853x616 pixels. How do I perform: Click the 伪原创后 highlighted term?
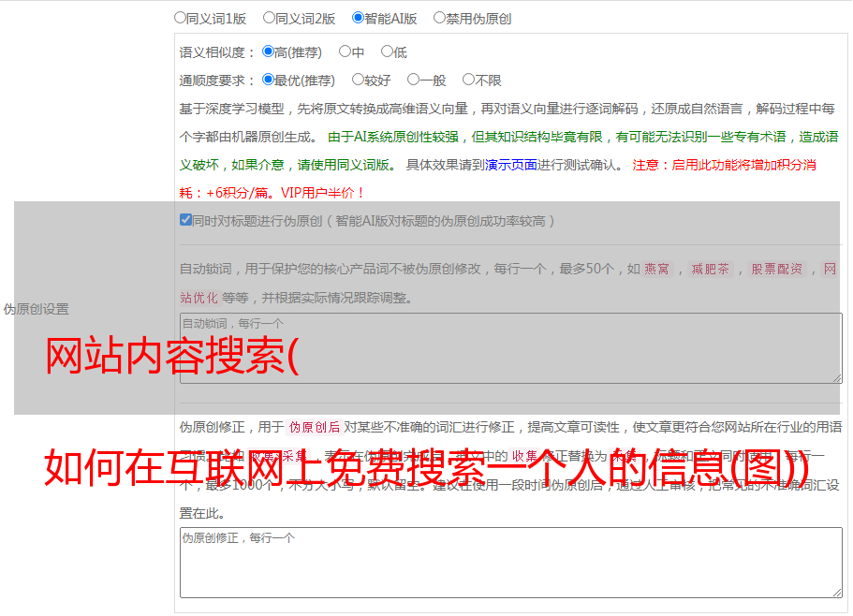point(315,427)
